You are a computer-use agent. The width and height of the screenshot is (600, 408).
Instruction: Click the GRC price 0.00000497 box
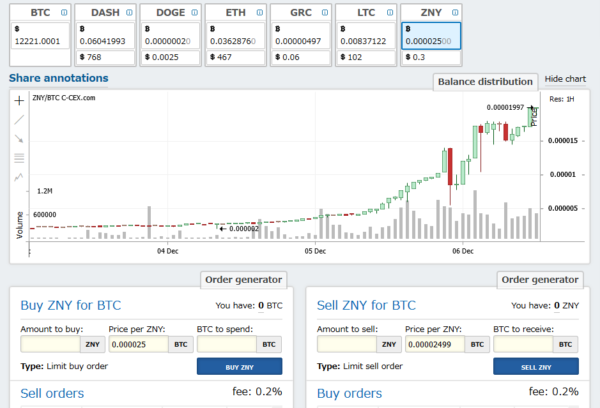coord(301,36)
